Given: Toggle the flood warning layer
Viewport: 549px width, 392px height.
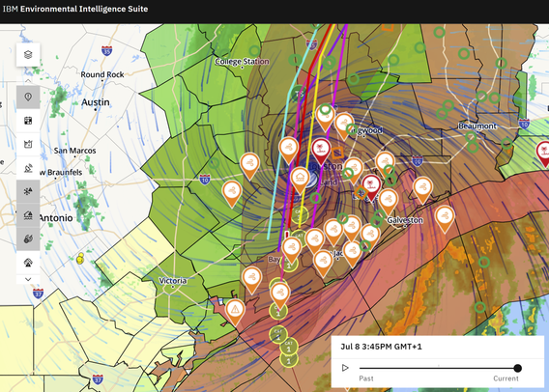Looking at the screenshot, I should coord(28,215).
